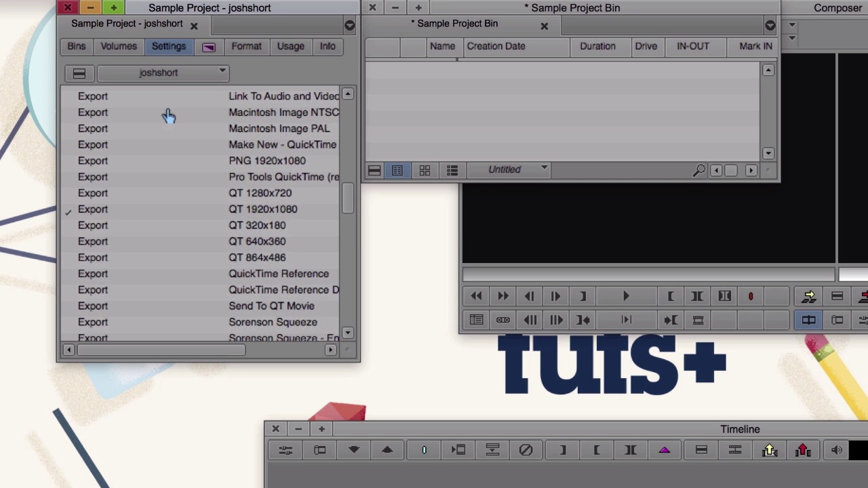Image resolution: width=868 pixels, height=488 pixels.
Task: Click the Fast Forward button in Composer
Action: click(x=502, y=296)
